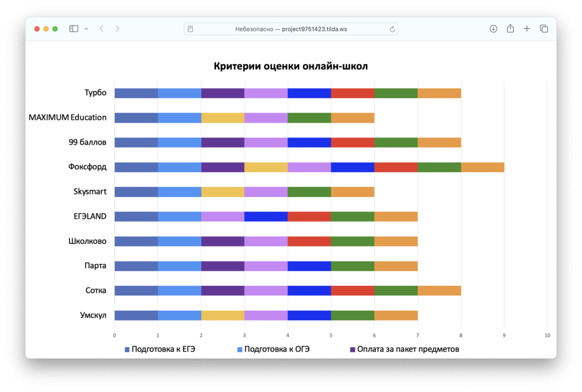Open a new tab with the plus icon
Viewport: 582px width, 392px height.
click(527, 28)
